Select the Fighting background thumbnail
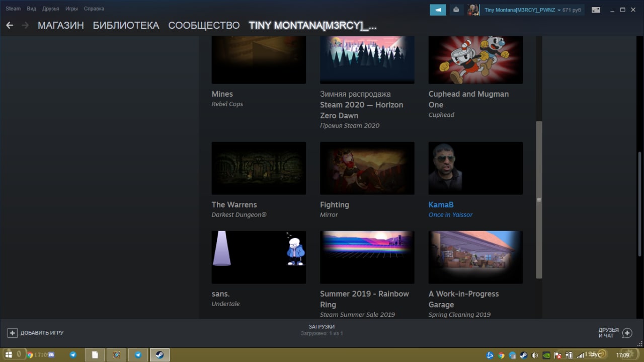This screenshot has width=644, height=362. click(x=367, y=168)
